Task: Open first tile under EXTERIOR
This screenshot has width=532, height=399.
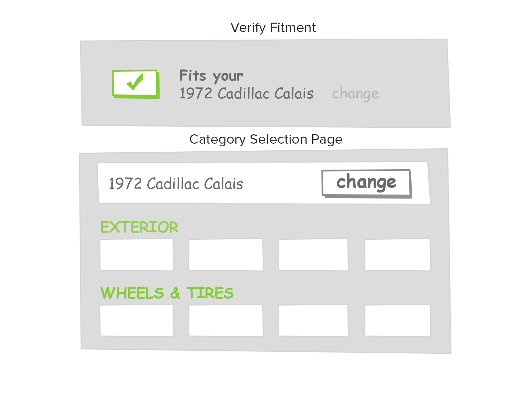Action: (x=137, y=255)
